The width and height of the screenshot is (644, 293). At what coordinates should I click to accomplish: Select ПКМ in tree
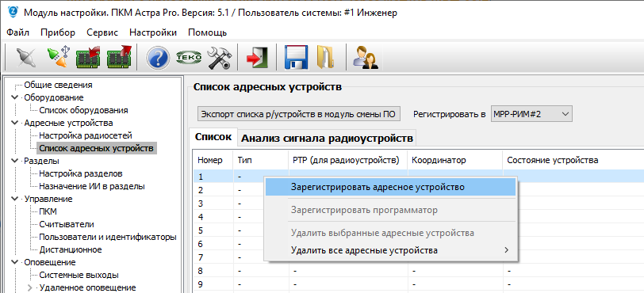48,211
